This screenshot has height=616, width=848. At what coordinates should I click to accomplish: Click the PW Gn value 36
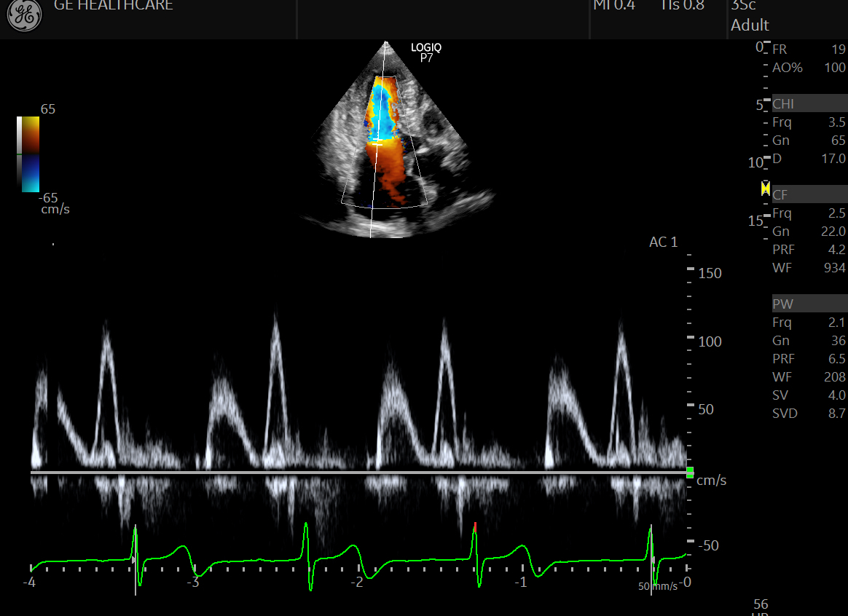point(838,341)
